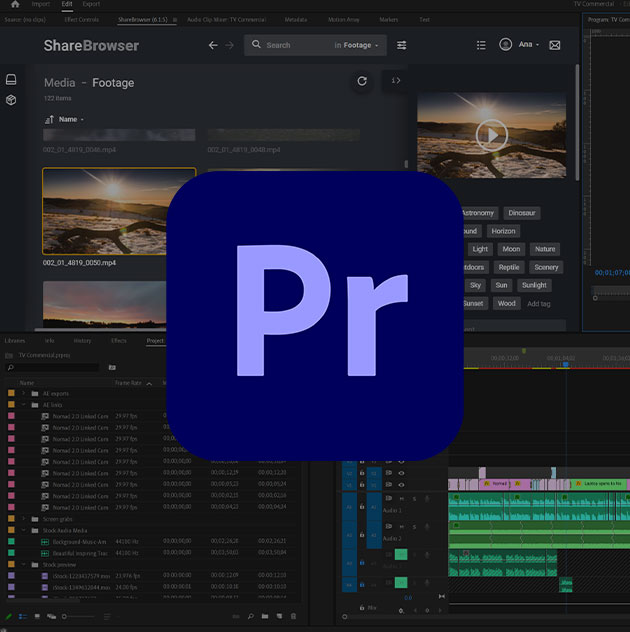Go forward with ShareBrowser's right arrow
This screenshot has width=630, height=632.
click(x=229, y=46)
